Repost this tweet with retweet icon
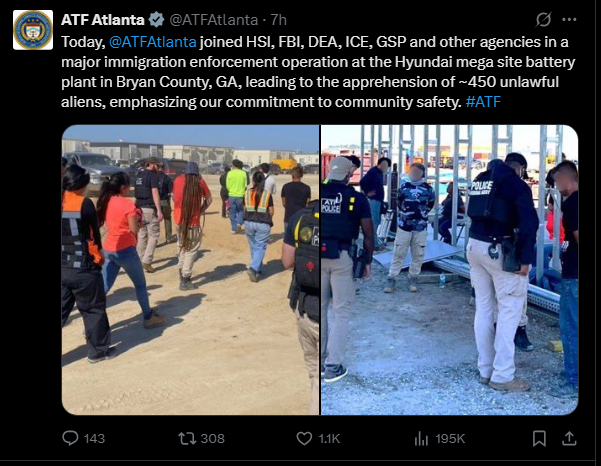Image resolution: width=601 pixels, height=466 pixels. point(187,438)
